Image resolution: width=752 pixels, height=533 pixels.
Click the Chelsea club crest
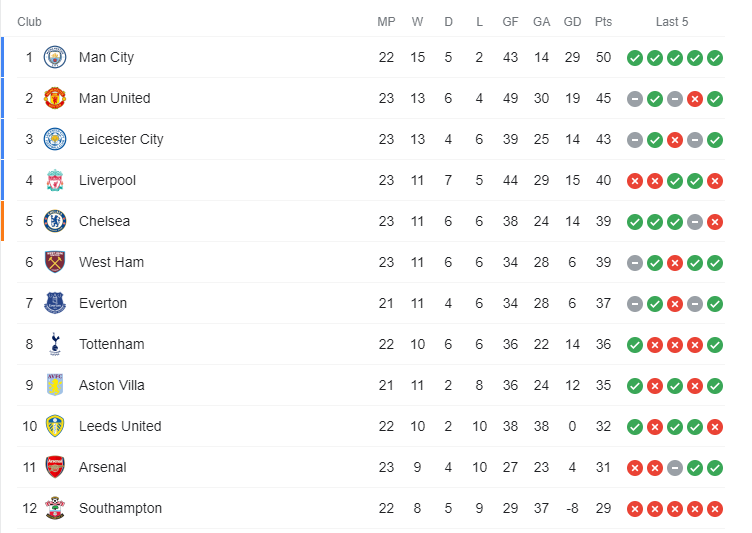(55, 221)
